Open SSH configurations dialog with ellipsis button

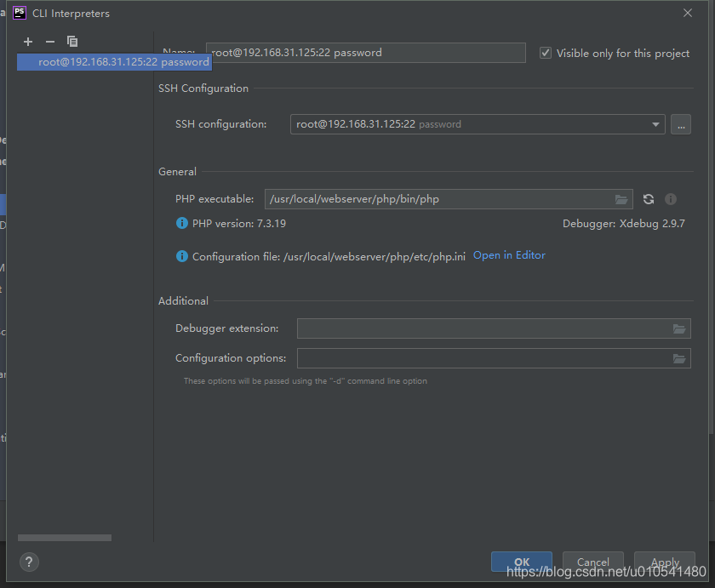click(681, 124)
